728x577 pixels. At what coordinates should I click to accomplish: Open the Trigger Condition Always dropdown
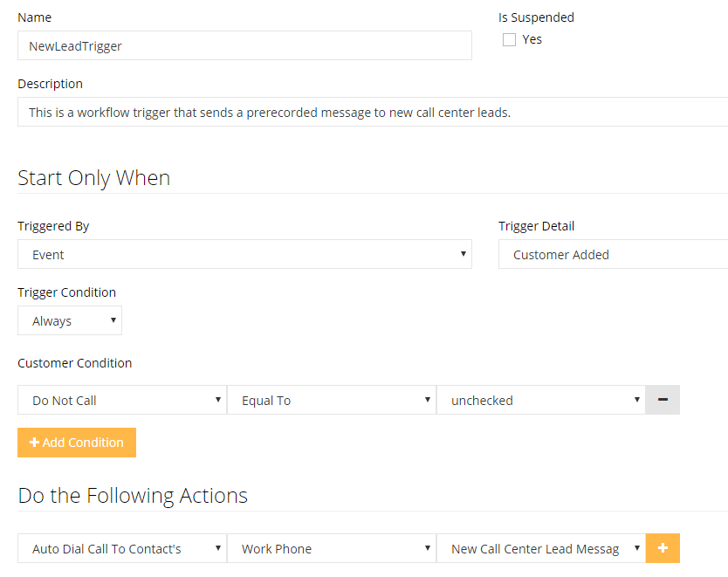[70, 320]
